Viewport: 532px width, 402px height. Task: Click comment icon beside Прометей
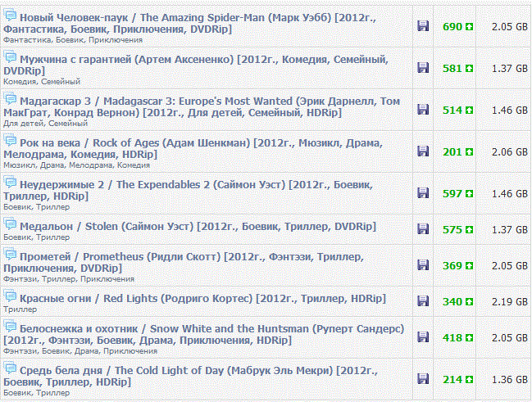(x=10, y=254)
